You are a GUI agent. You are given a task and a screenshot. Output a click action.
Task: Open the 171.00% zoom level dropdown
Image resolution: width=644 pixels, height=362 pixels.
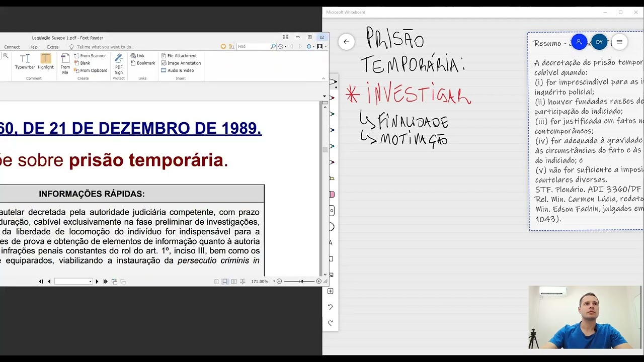274,282
